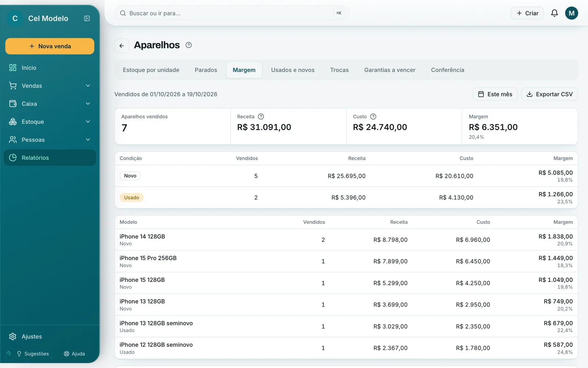Screen dimensions: 588x368
Task: Switch to Estoque por unidade tab
Action: pyautogui.click(x=151, y=70)
